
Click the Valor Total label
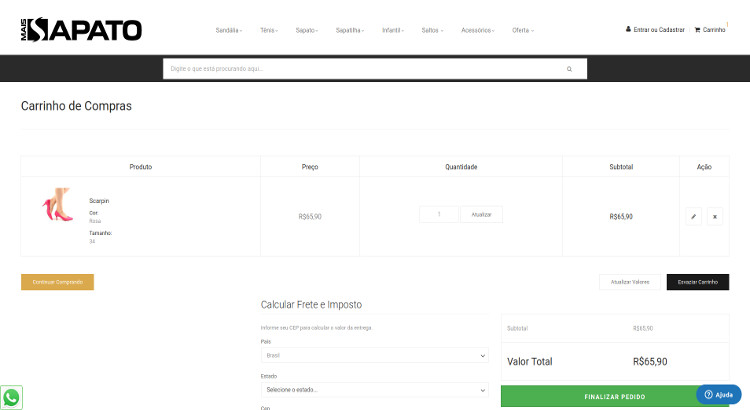(x=529, y=362)
